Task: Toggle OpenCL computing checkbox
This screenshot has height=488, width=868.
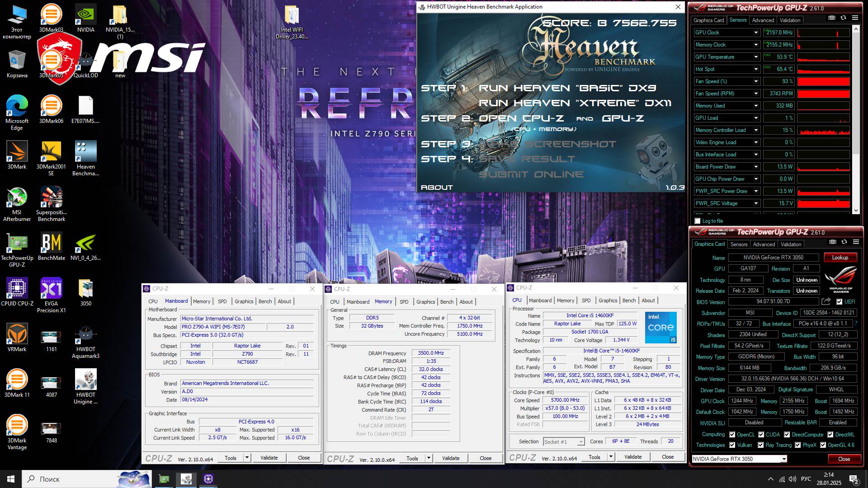Action: pyautogui.click(x=732, y=435)
